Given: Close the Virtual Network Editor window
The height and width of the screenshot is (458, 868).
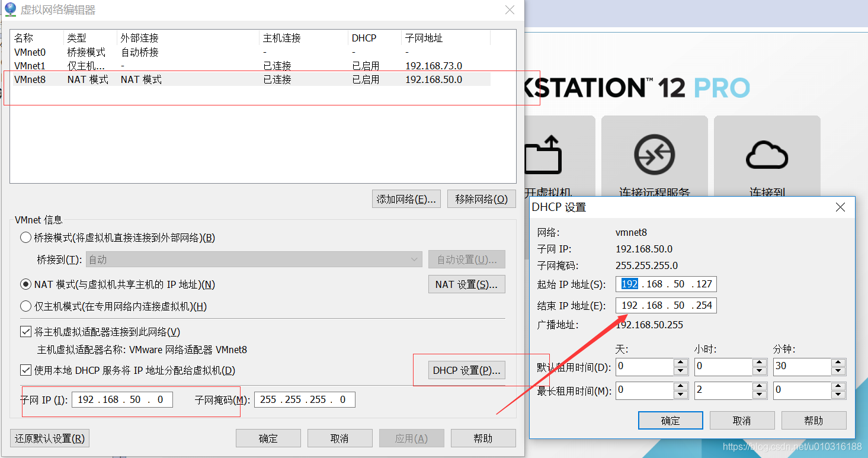Looking at the screenshot, I should pos(510,9).
